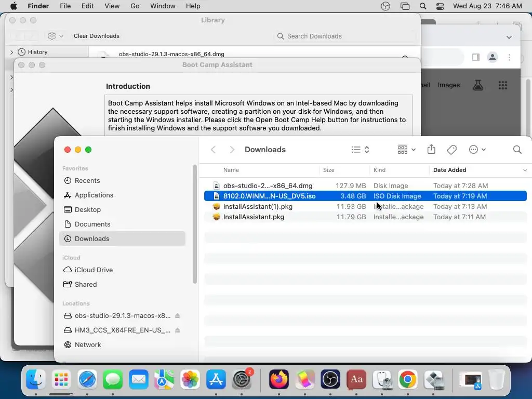The image size is (532, 399).
Task: Select Network in Finder sidebar
Action: pos(122,345)
